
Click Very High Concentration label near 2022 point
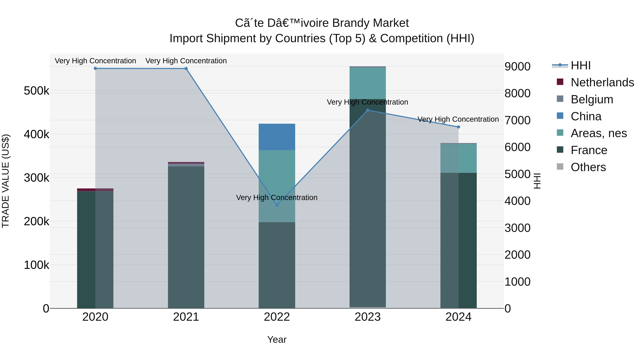(x=277, y=198)
